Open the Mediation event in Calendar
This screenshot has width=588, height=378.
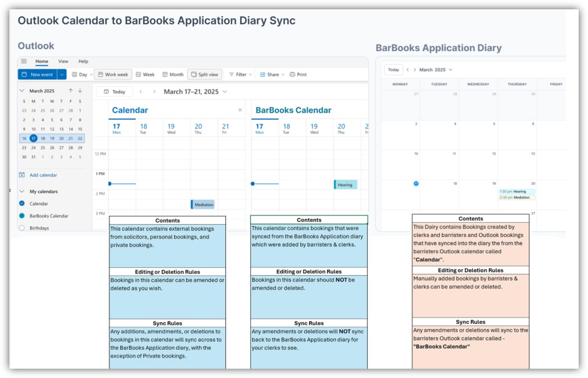[203, 204]
